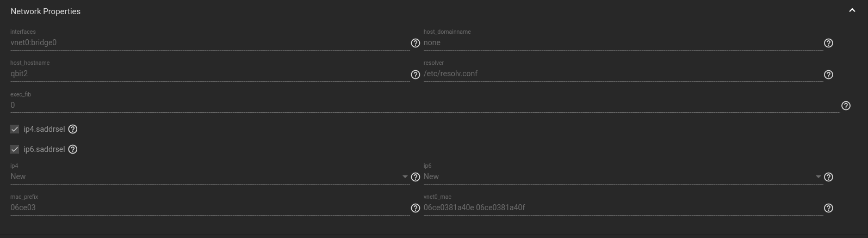Toggle the ip4.saddrsel checkbox
The width and height of the screenshot is (868, 238).
(x=15, y=129)
